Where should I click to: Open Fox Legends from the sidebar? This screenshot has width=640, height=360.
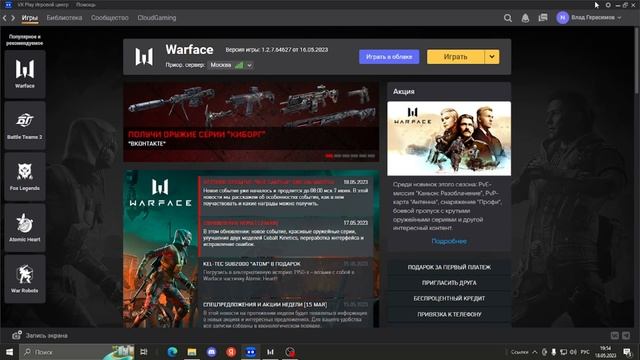click(x=25, y=177)
